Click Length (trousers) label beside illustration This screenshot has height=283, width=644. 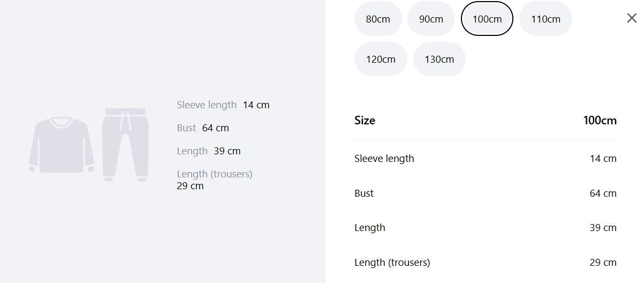[x=215, y=174]
